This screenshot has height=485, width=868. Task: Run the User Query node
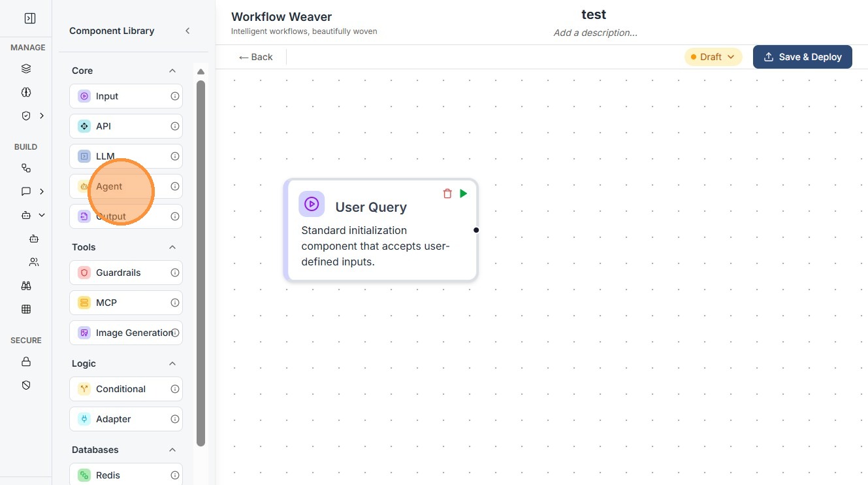tap(464, 193)
